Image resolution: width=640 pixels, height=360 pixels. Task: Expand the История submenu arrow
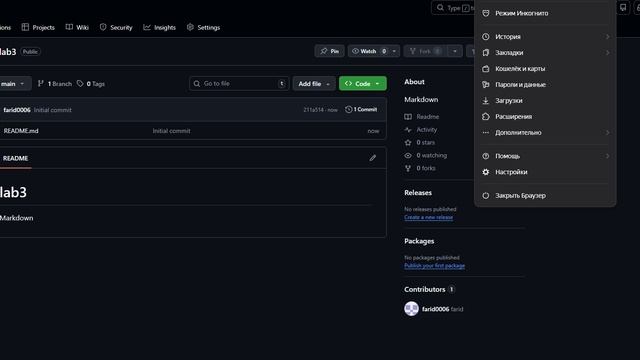(607, 37)
